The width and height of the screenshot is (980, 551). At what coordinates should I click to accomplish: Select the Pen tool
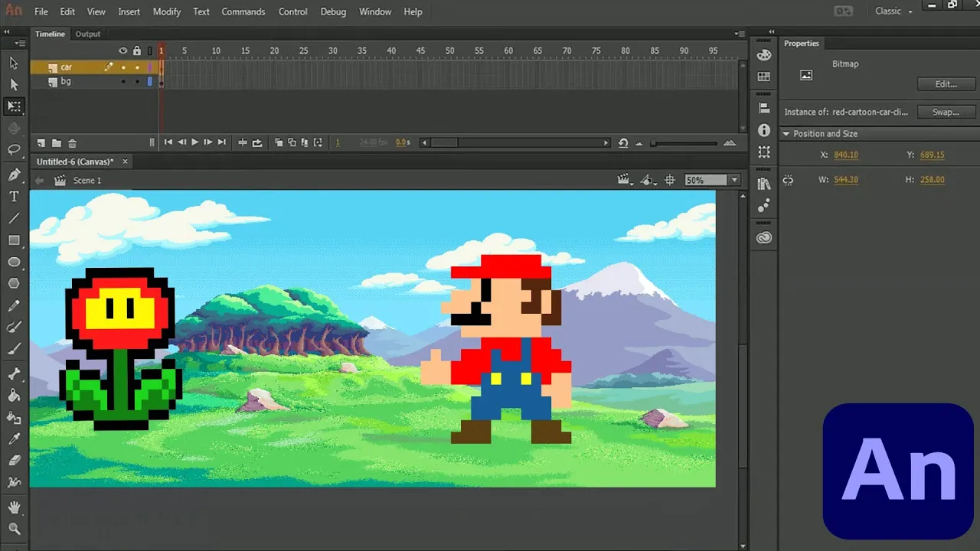pos(14,175)
